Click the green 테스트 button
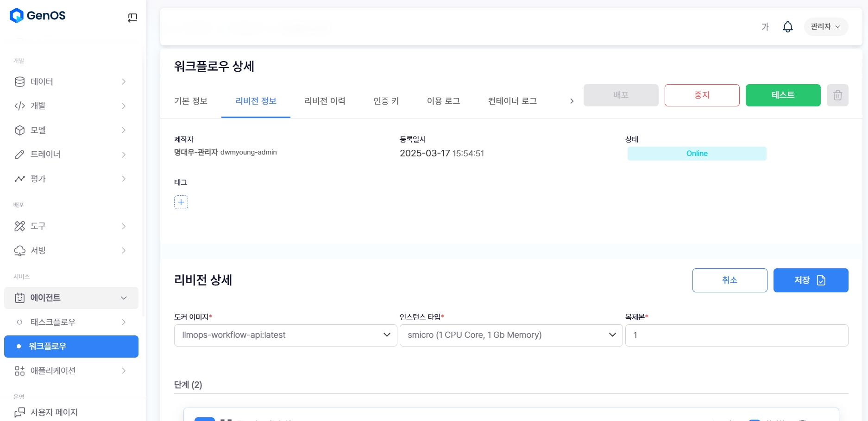 point(783,95)
